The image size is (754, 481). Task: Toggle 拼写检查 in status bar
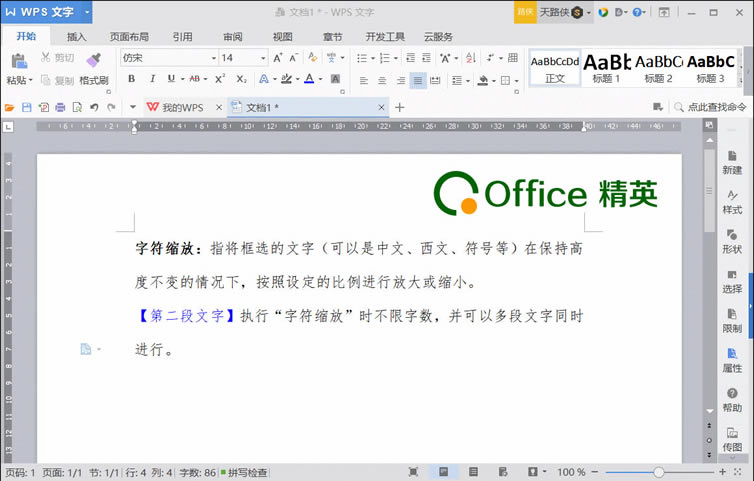click(244, 472)
